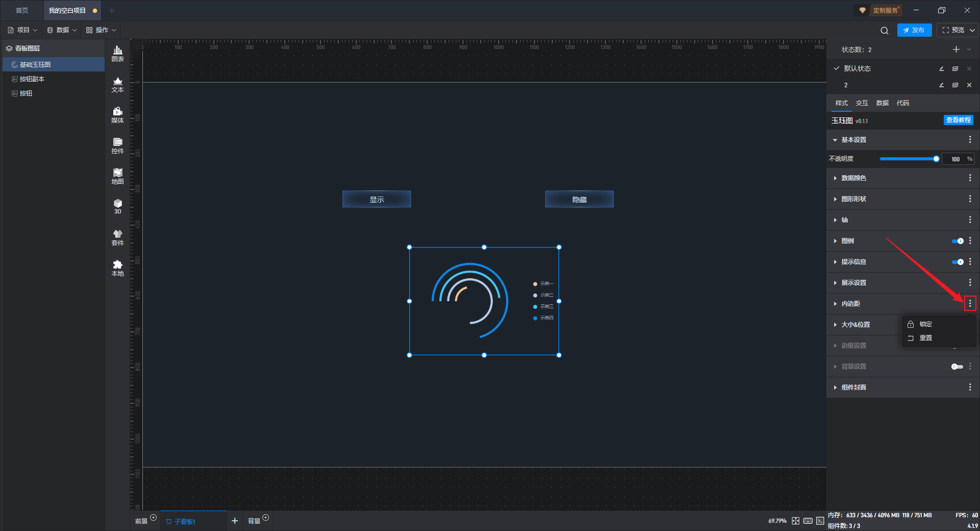The height and width of the screenshot is (531, 980).
Task: Expand the 展示设置 section
Action: [x=835, y=283]
